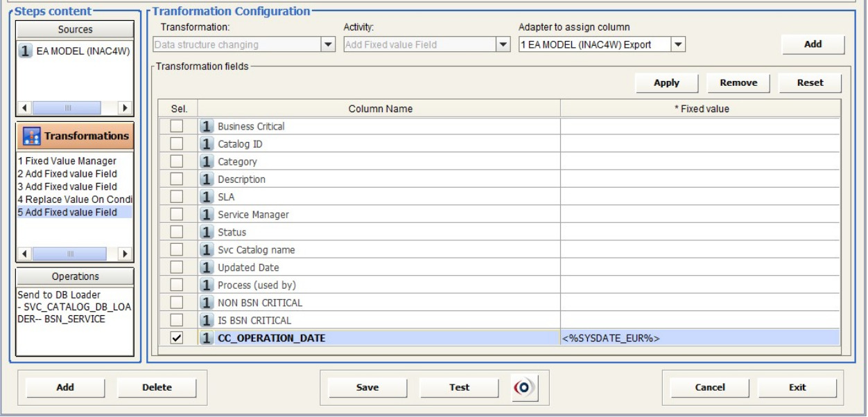Click the Transformations panel header
Viewport: 868px width, 417px height.
[75, 136]
